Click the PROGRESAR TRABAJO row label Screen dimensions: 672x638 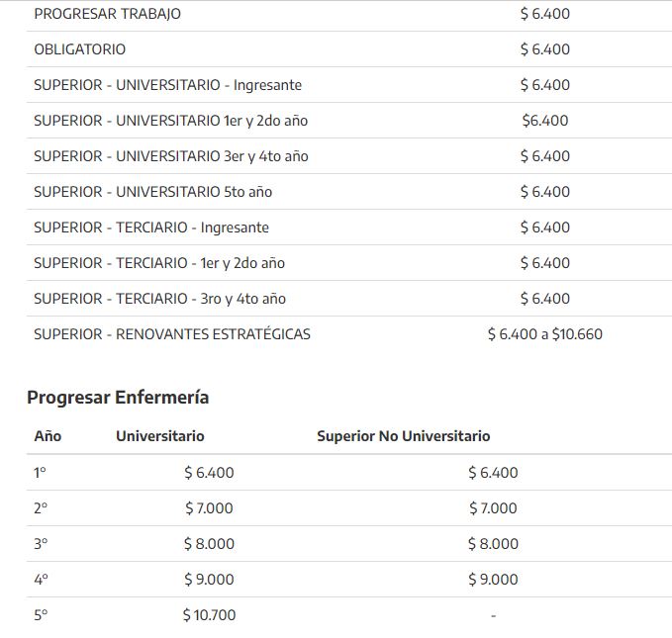pos(107,14)
